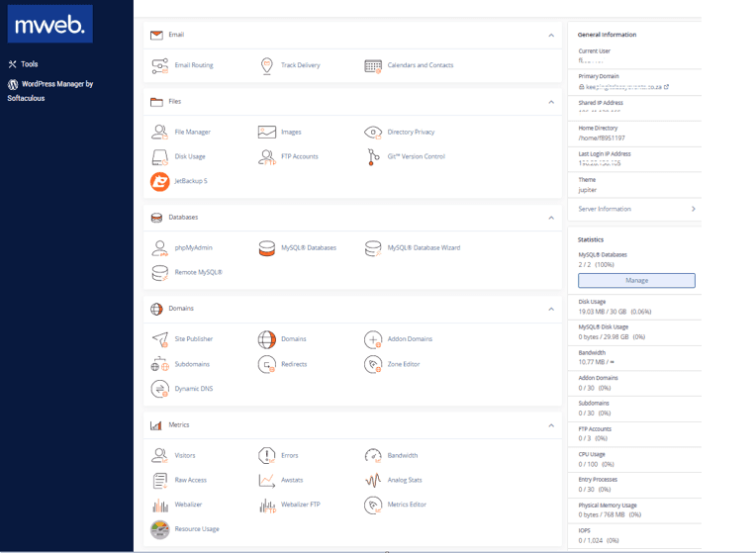Screen dimensions: 756x553
Task: Open the Directory Privacy eye icon
Action: (373, 133)
